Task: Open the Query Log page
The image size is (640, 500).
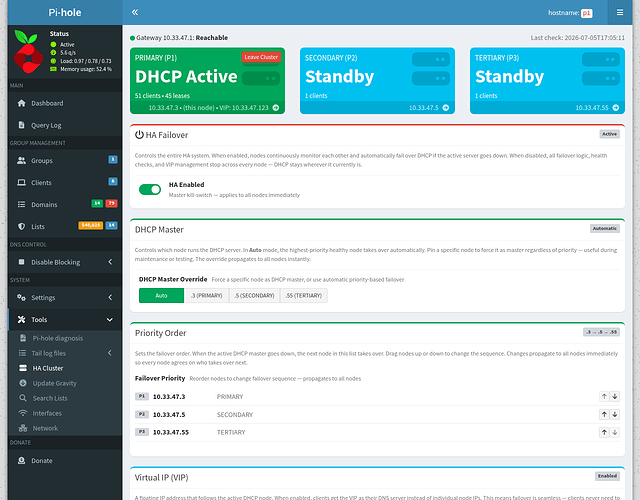Action: [46, 125]
